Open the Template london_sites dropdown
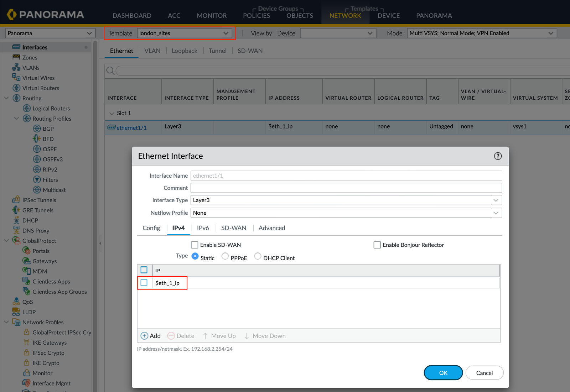Screen dimensions: 570x392 [184, 33]
